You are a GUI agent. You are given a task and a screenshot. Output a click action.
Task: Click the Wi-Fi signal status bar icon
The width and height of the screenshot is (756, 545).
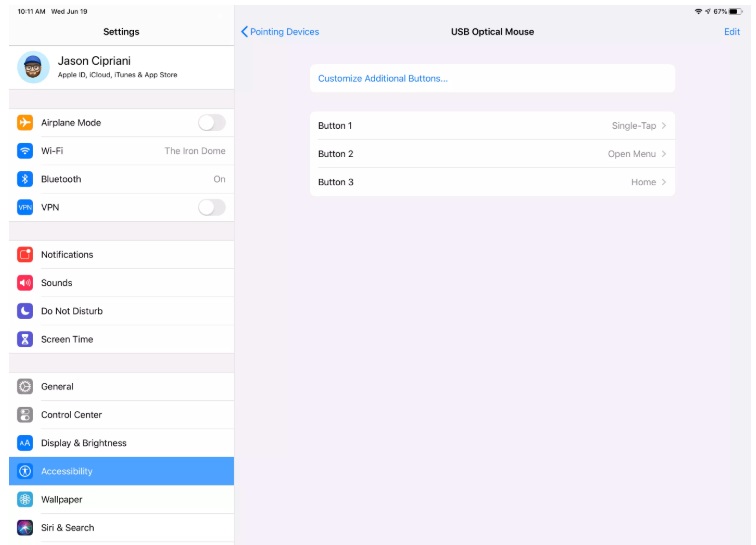(698, 11)
